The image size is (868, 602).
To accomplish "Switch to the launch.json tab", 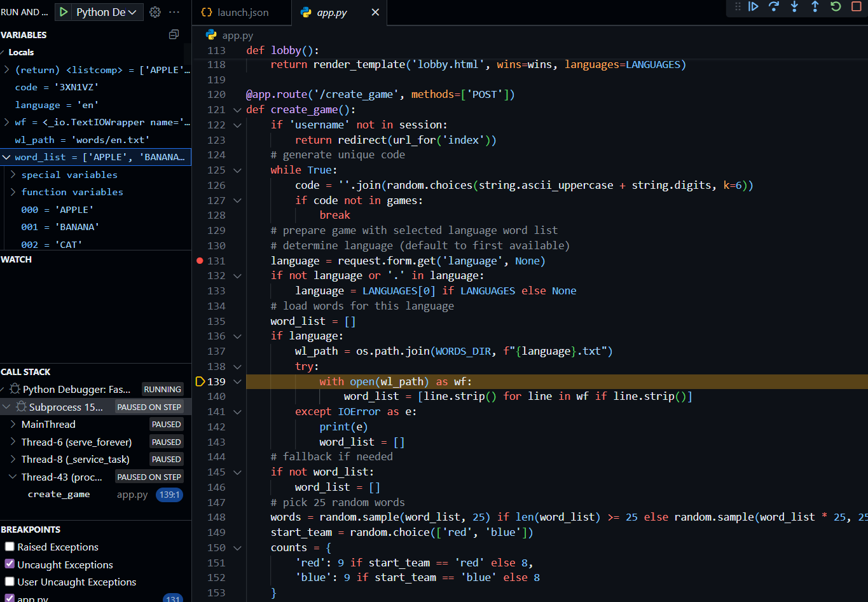I will click(235, 13).
